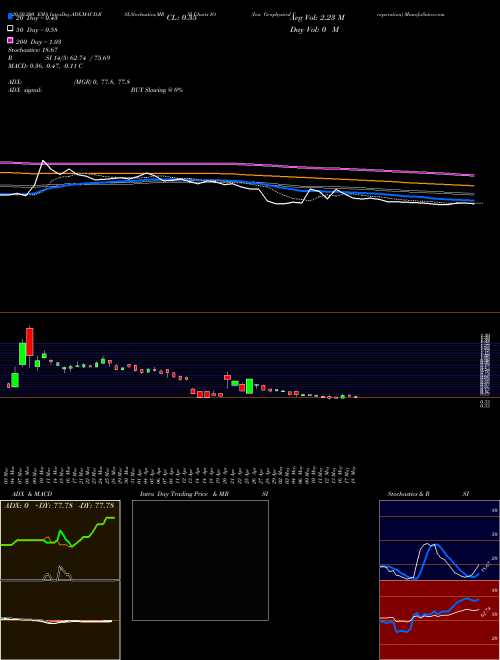Click the white 50 Day legend swatch
This screenshot has height=660, width=500.
[11, 29]
